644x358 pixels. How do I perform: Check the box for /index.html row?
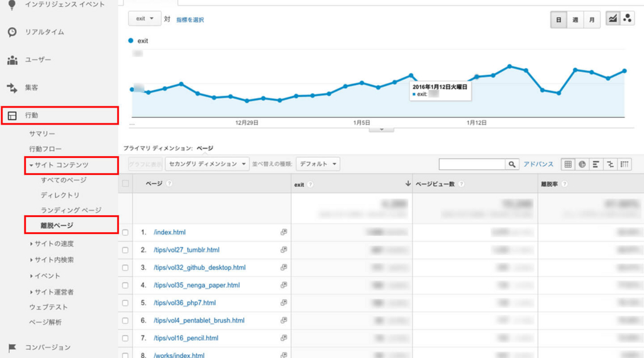pyautogui.click(x=125, y=233)
